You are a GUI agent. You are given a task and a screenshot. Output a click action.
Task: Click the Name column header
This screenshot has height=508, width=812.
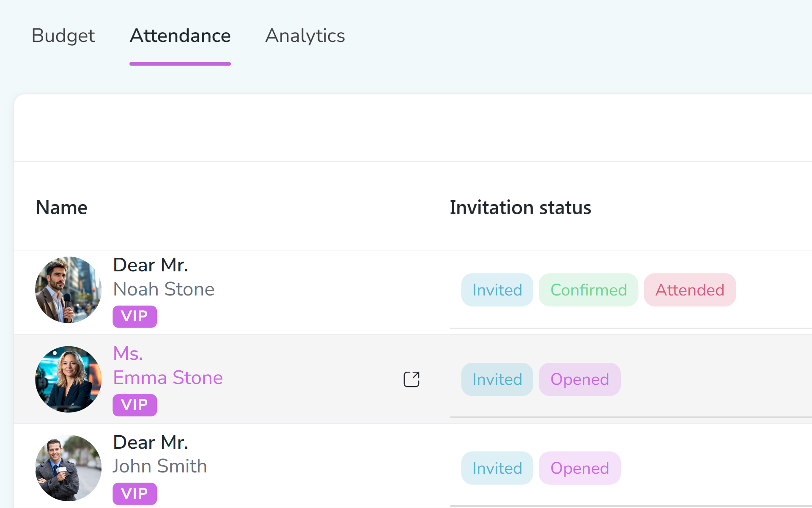(x=62, y=207)
